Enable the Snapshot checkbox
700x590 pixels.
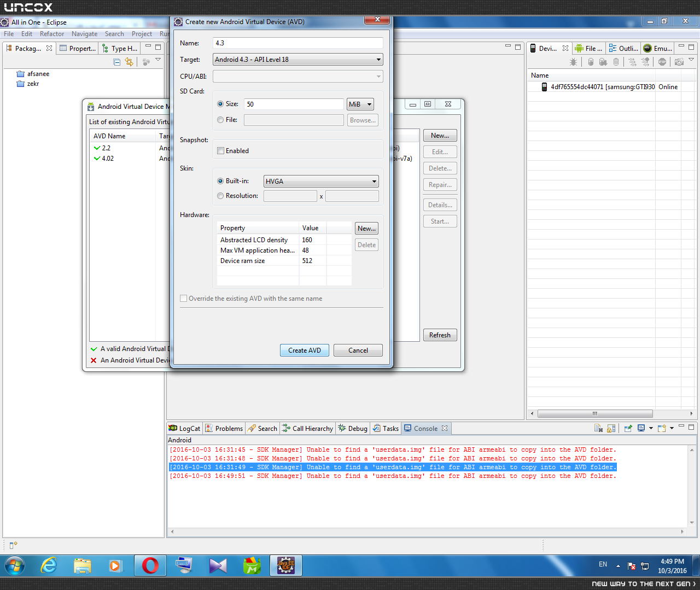tap(221, 151)
